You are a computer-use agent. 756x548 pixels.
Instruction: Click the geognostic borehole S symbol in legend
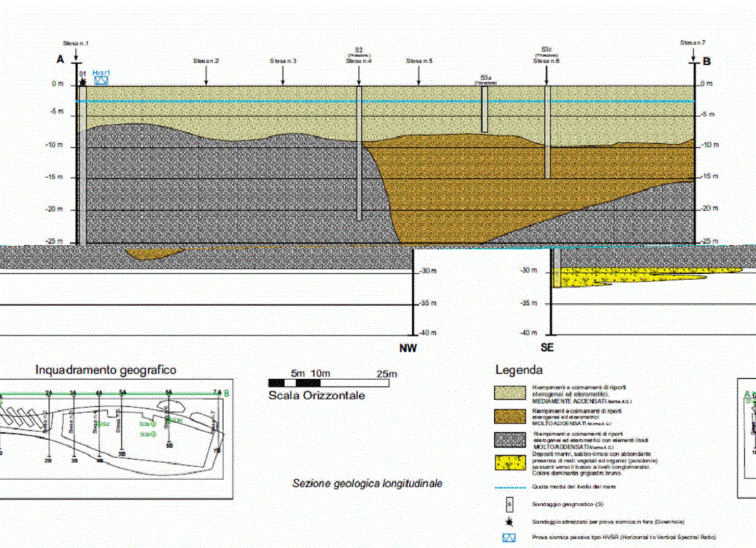tap(509, 504)
